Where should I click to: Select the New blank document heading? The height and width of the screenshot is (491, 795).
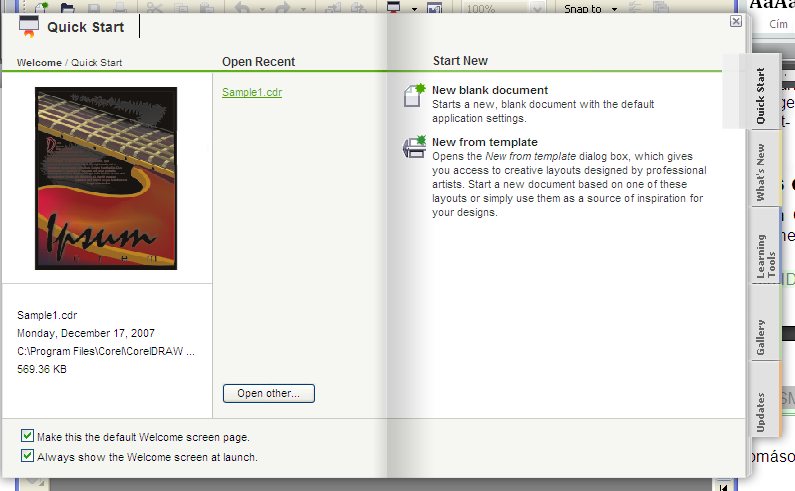click(x=490, y=90)
